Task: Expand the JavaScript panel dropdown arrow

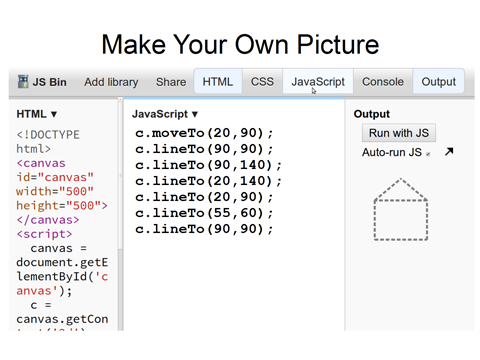Action: (195, 114)
